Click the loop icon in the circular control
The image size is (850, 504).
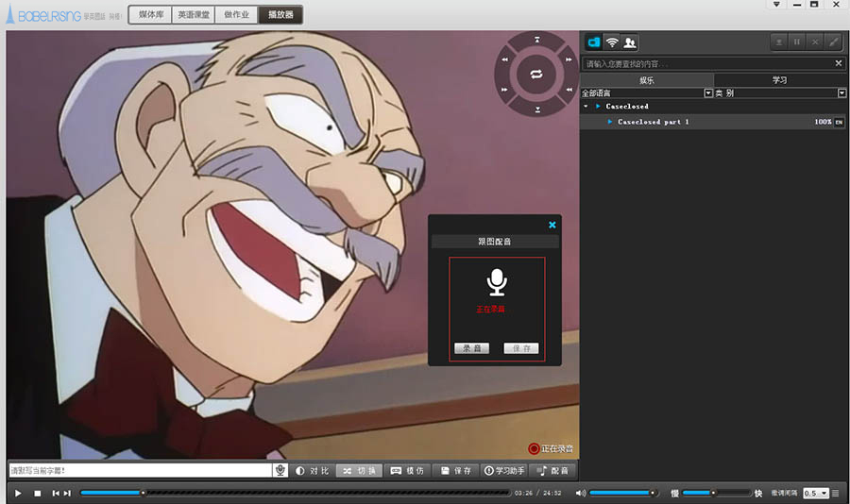[x=536, y=75]
